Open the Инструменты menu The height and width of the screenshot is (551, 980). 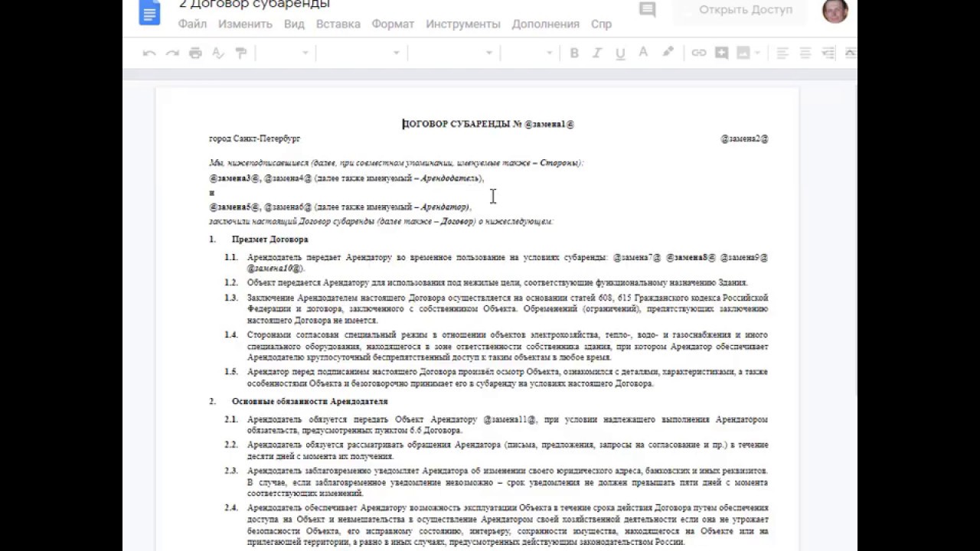[x=463, y=24]
